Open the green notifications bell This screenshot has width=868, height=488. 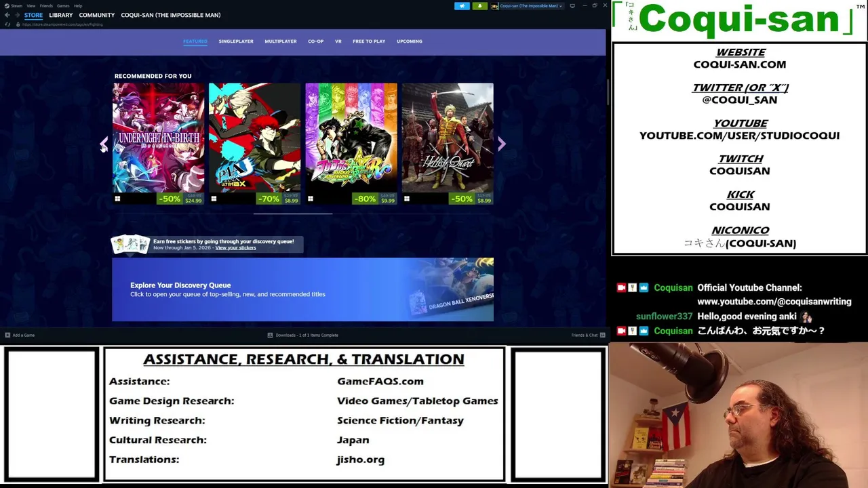[479, 6]
